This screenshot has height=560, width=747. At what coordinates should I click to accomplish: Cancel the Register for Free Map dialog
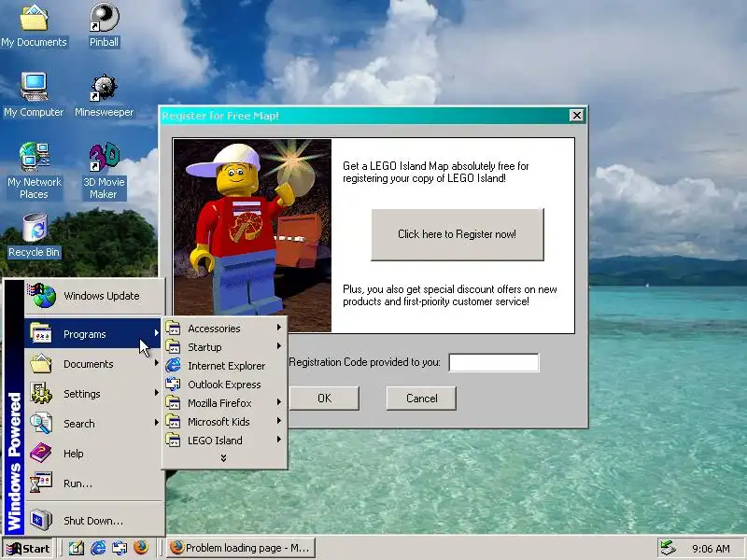[x=421, y=399]
